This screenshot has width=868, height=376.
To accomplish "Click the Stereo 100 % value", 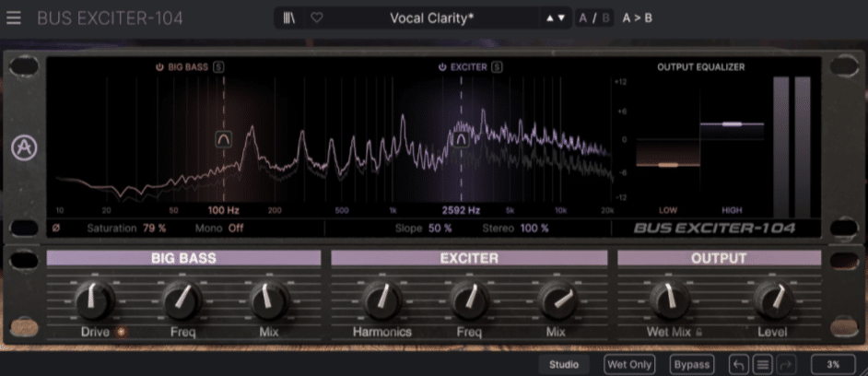I will (x=534, y=229).
